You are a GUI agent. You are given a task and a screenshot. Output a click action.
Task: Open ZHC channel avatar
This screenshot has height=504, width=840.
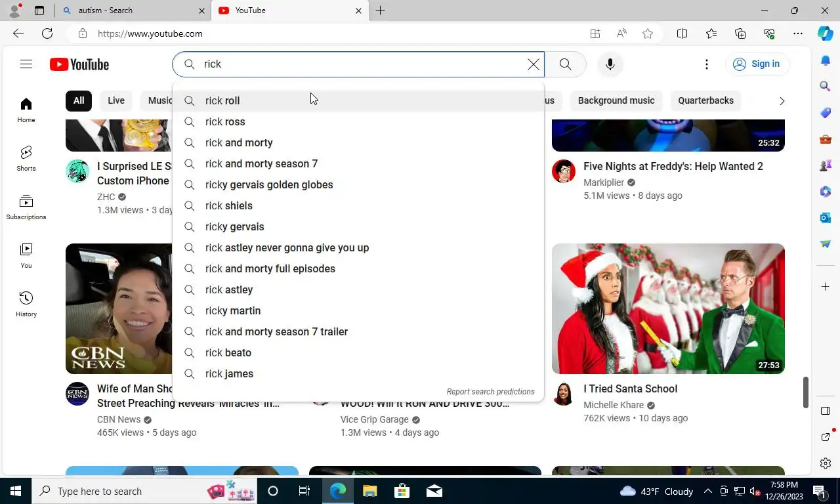pos(77,171)
